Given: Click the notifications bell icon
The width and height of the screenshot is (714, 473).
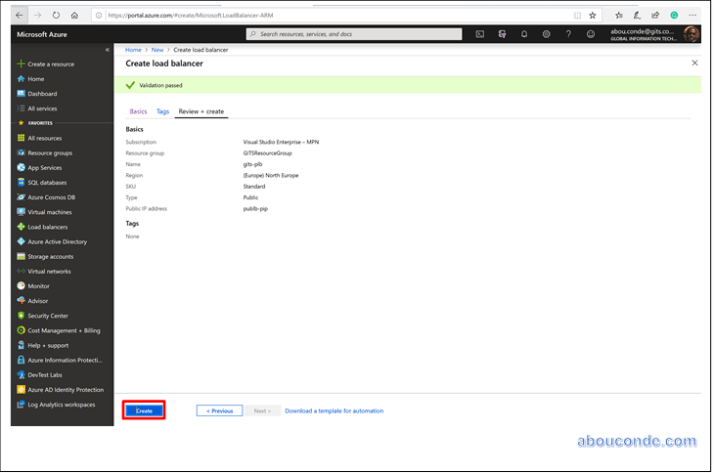Looking at the screenshot, I should pyautogui.click(x=524, y=34).
